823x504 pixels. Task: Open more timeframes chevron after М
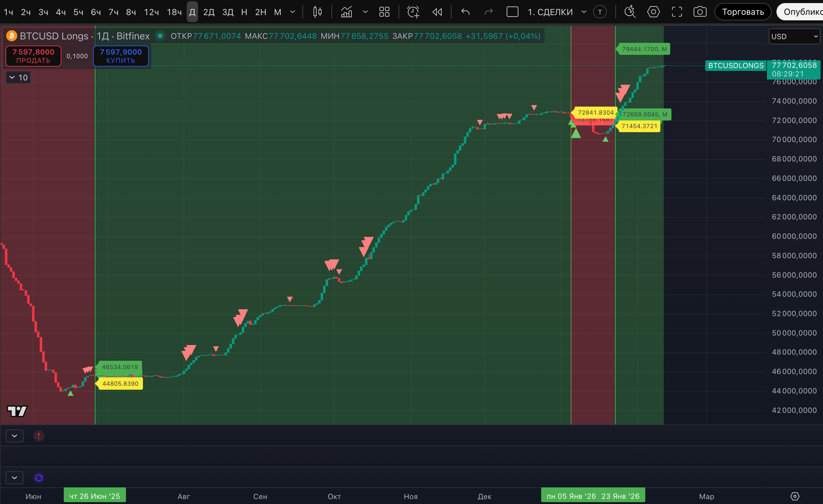(x=293, y=12)
